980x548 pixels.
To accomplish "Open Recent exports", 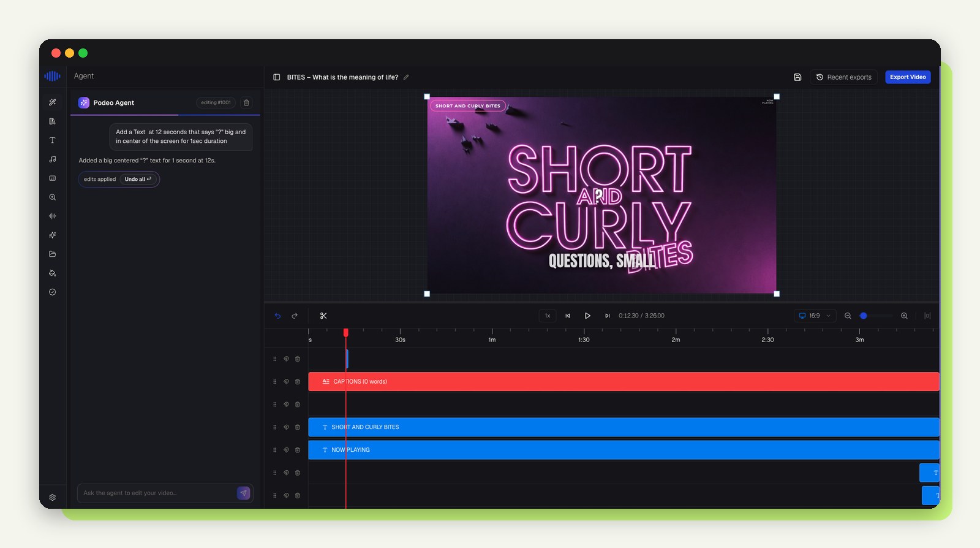I will click(x=844, y=77).
